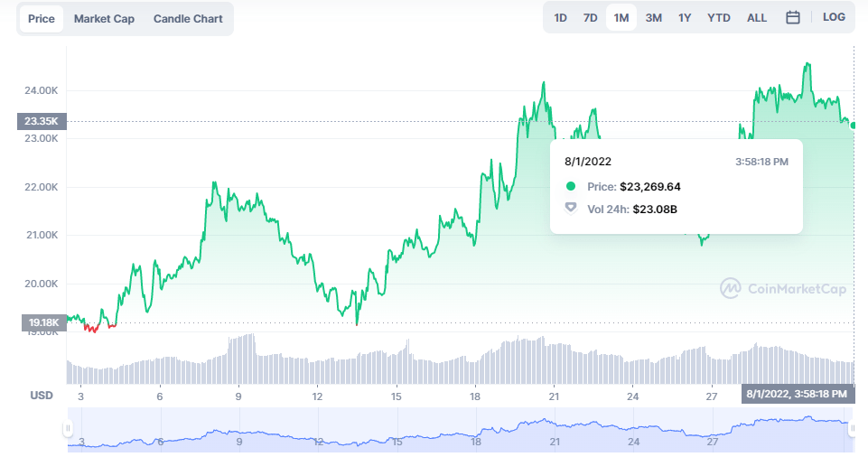868x457 pixels.
Task: Show ALL time price history
Action: tap(757, 18)
